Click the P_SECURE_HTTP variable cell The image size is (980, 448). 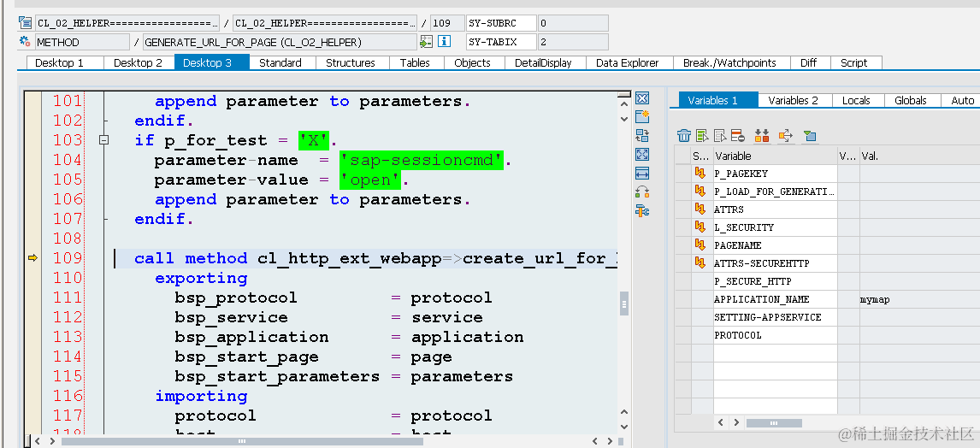coord(775,281)
